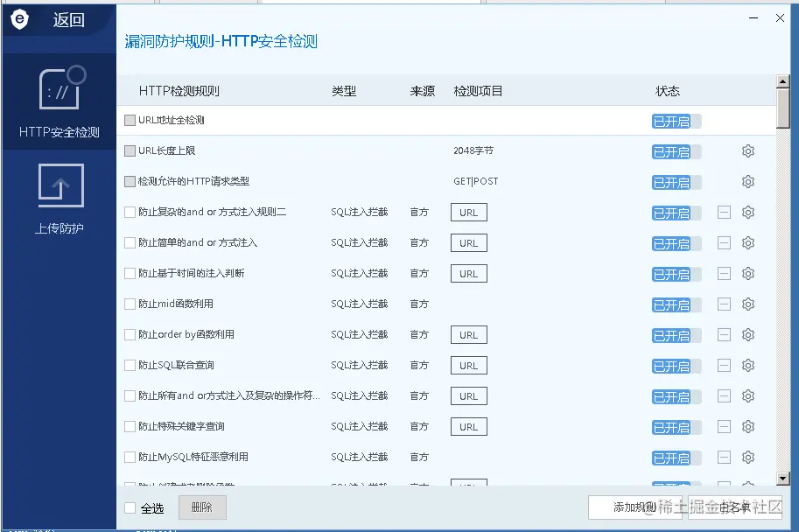Check the 防止SQL联合查询 checkbox
This screenshot has width=799, height=532.
pos(130,365)
